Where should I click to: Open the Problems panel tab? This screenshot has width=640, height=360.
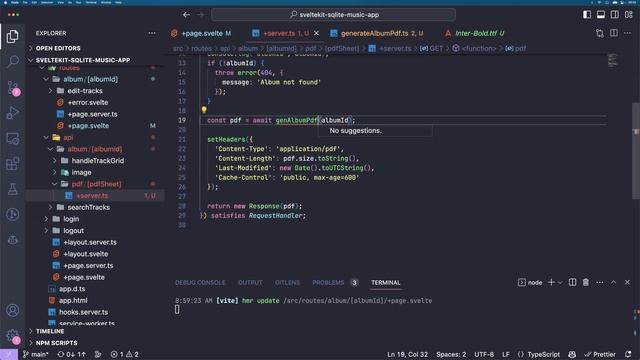328,282
